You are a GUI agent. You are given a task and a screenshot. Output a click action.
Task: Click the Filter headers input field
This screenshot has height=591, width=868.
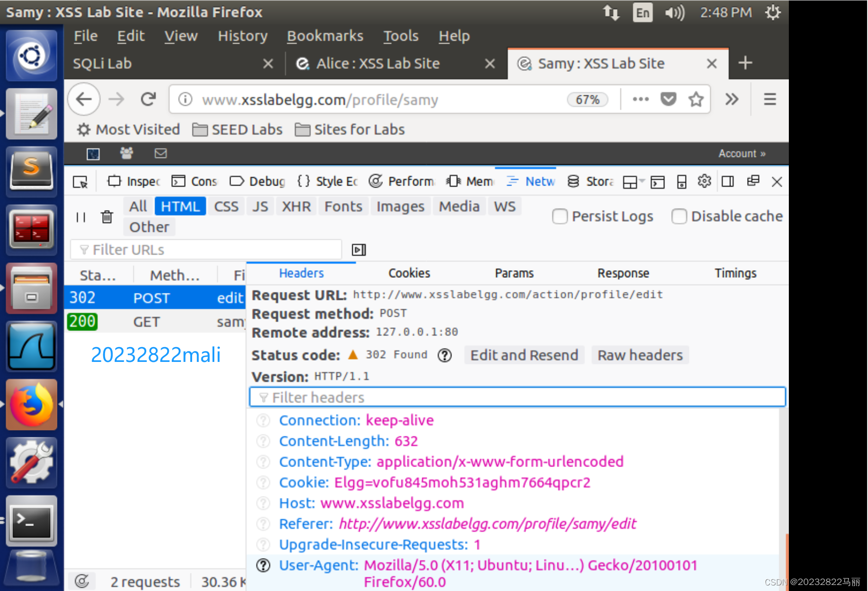[x=517, y=397]
